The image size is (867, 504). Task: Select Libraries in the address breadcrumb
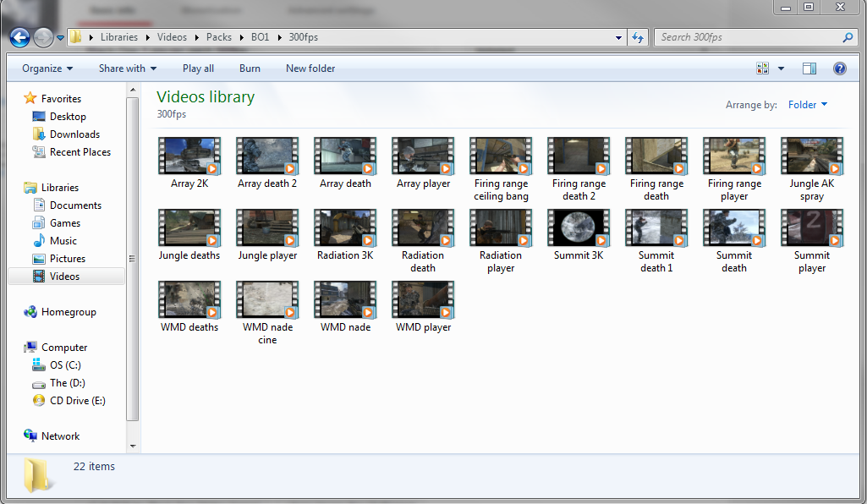click(x=119, y=37)
